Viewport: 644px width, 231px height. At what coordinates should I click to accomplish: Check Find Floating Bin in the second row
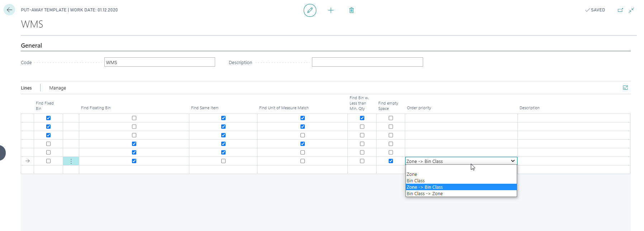tap(134, 127)
